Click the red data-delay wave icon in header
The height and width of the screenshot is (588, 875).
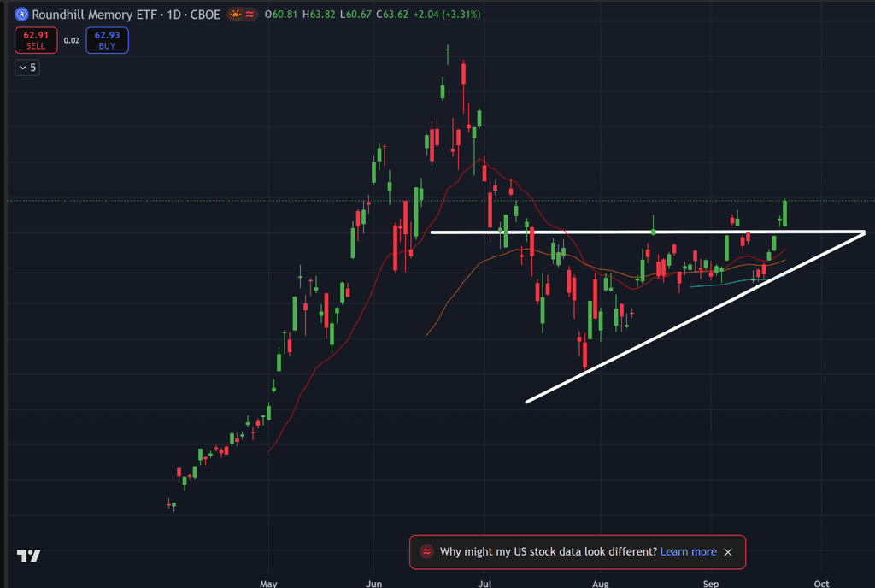click(250, 14)
